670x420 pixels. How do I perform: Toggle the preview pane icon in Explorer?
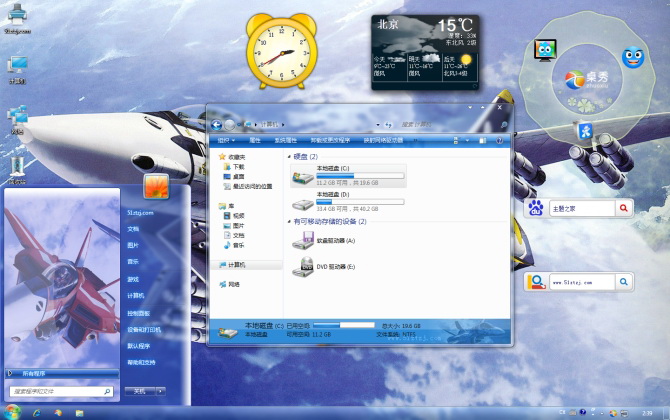point(482,140)
